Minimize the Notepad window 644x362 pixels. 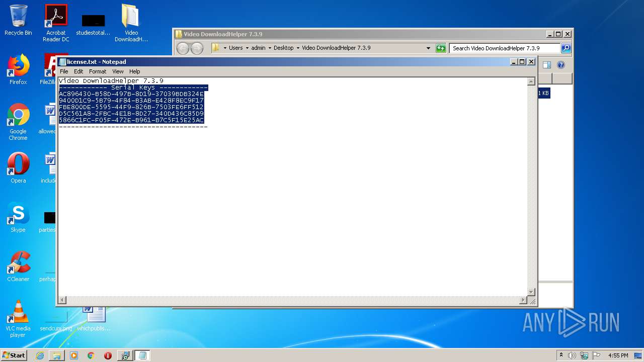coord(514,62)
